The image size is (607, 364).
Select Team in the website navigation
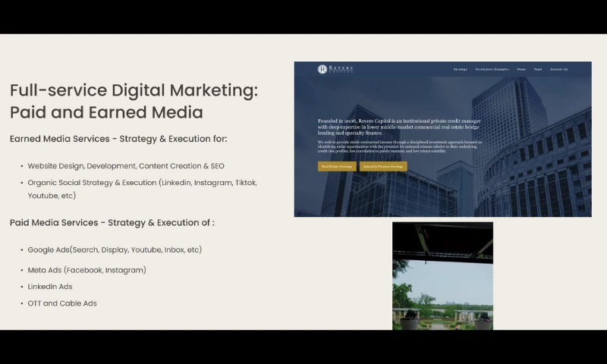pos(538,69)
